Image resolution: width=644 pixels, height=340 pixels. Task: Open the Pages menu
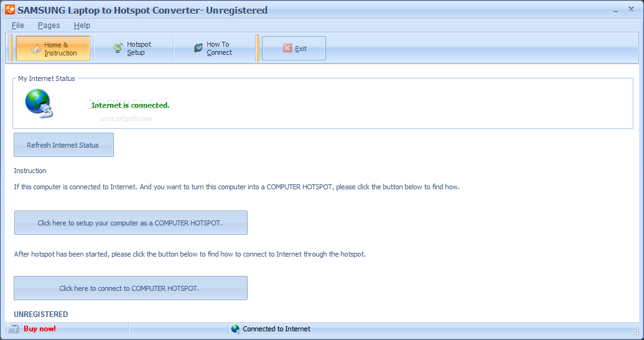[x=49, y=26]
